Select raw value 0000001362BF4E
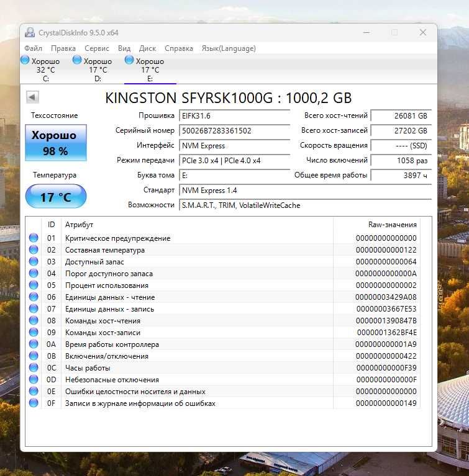 click(x=386, y=333)
